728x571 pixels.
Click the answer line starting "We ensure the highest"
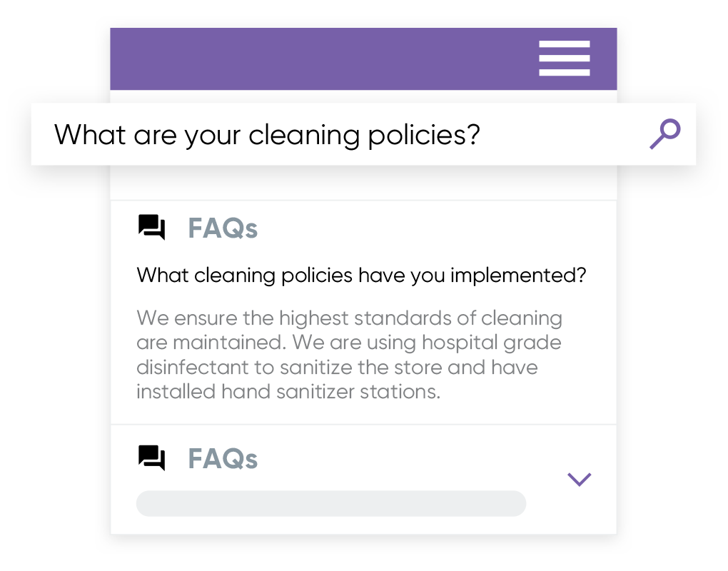349,318
